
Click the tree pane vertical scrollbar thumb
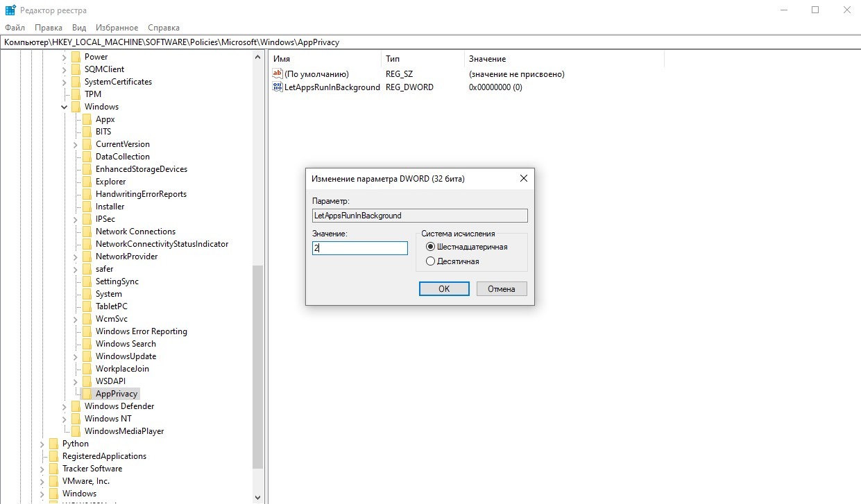point(258,366)
